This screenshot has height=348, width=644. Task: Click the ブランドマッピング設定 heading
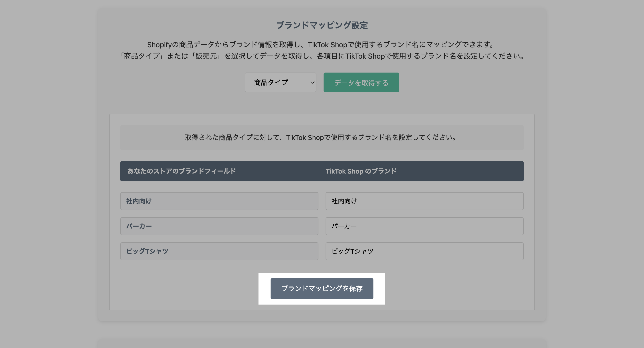pyautogui.click(x=322, y=25)
